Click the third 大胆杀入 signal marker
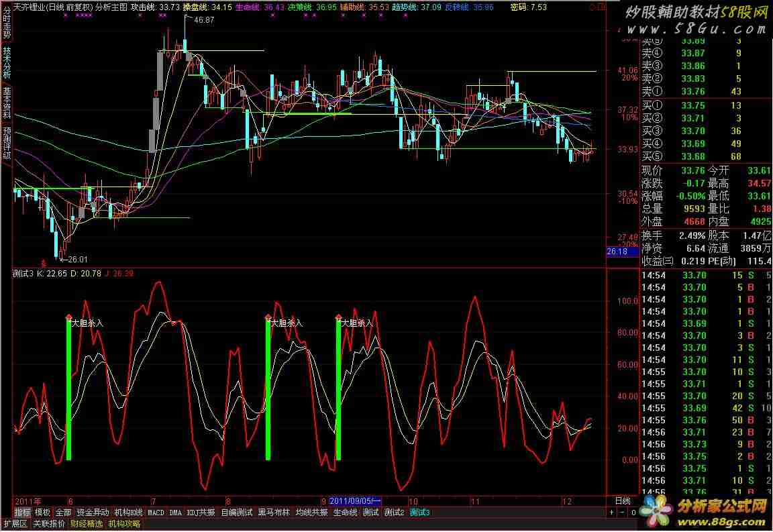The width and height of the screenshot is (773, 532). [358, 323]
